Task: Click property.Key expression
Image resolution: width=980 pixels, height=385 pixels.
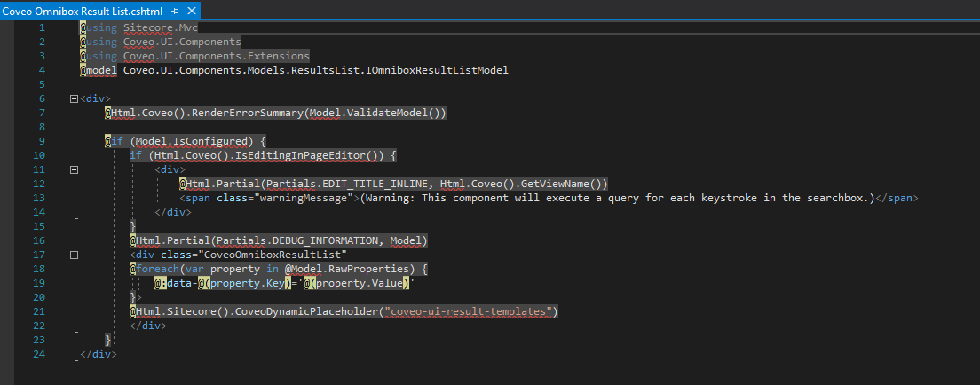Action: tap(248, 283)
